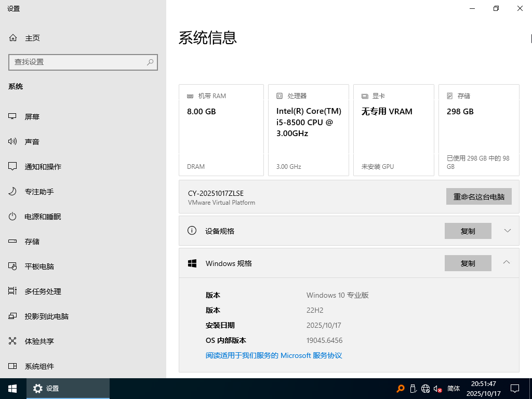Screen dimensions: 532x399
Task: Open Sound (声音) settings icon
Action: coord(13,142)
